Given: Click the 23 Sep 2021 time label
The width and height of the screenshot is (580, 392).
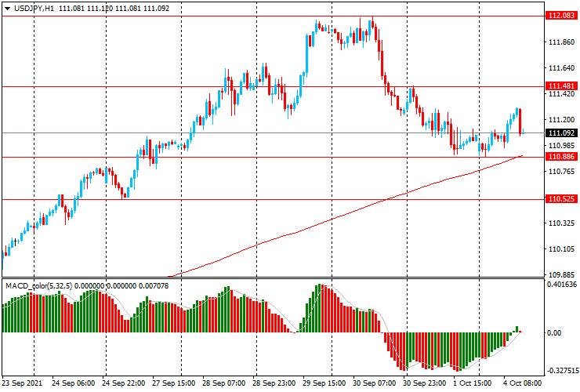Looking at the screenshot, I should 22,383.
